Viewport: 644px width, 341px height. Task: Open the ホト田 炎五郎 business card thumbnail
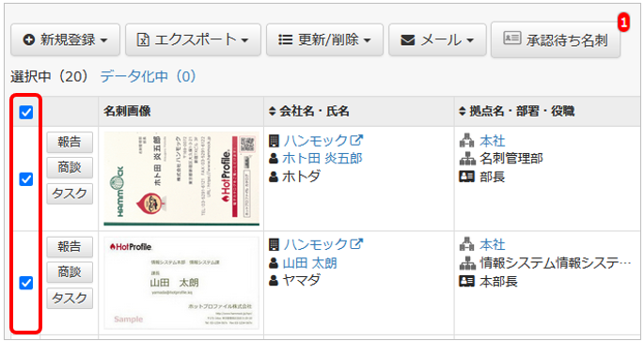pos(181,178)
